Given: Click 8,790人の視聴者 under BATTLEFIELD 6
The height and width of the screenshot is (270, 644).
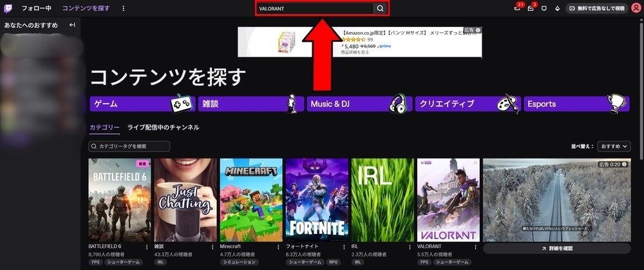Looking at the screenshot, I should [106, 255].
